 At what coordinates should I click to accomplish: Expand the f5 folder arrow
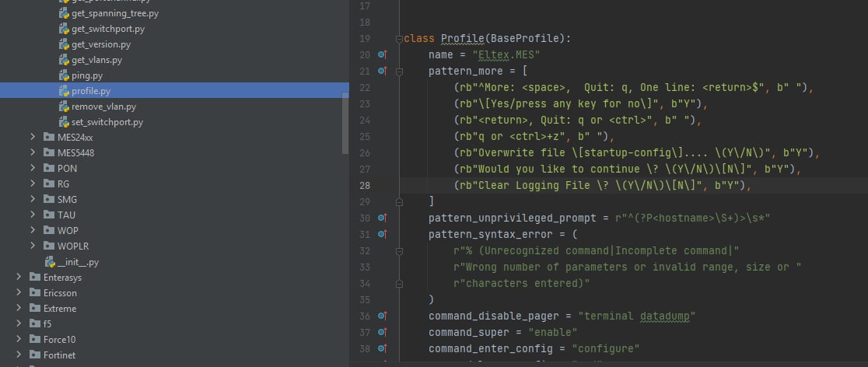pos(19,323)
